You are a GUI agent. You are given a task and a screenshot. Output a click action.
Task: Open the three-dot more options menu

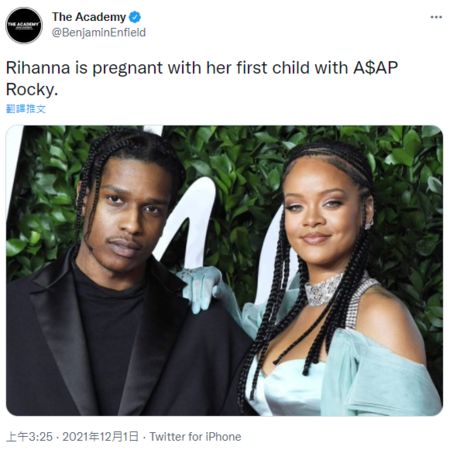436,17
